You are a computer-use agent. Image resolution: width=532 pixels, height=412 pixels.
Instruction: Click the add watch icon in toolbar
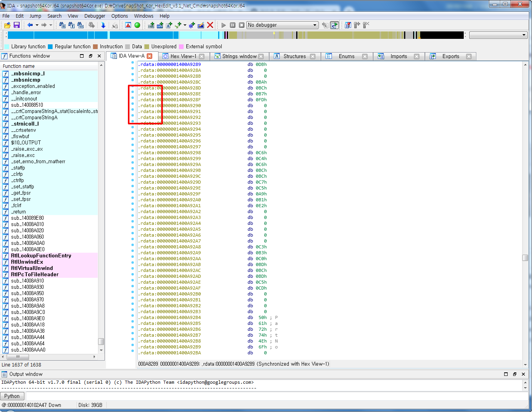[x=357, y=25]
